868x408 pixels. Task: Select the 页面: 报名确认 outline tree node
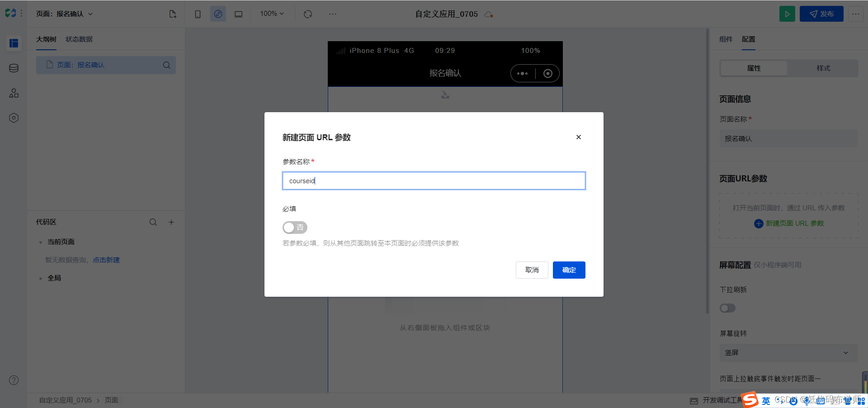[x=106, y=65]
